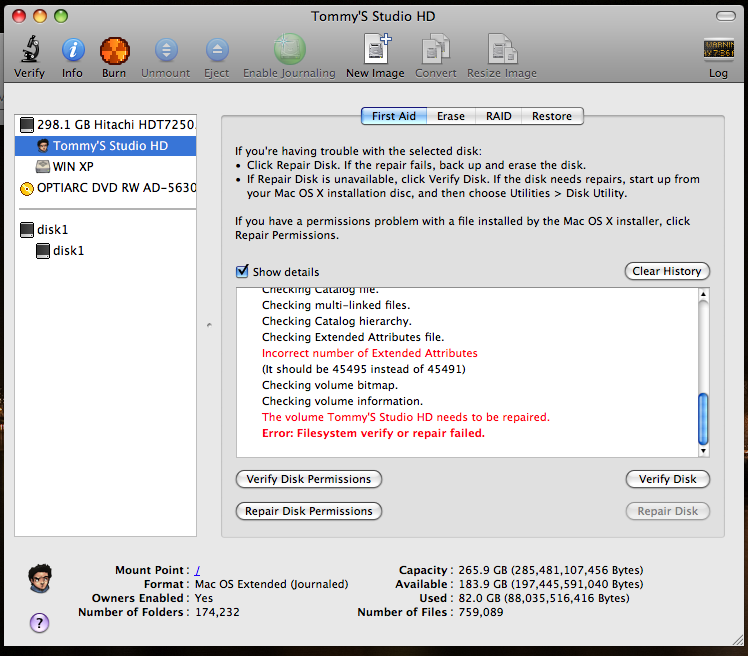Open the Info toolbar icon
This screenshot has width=748, height=656.
pos(73,49)
